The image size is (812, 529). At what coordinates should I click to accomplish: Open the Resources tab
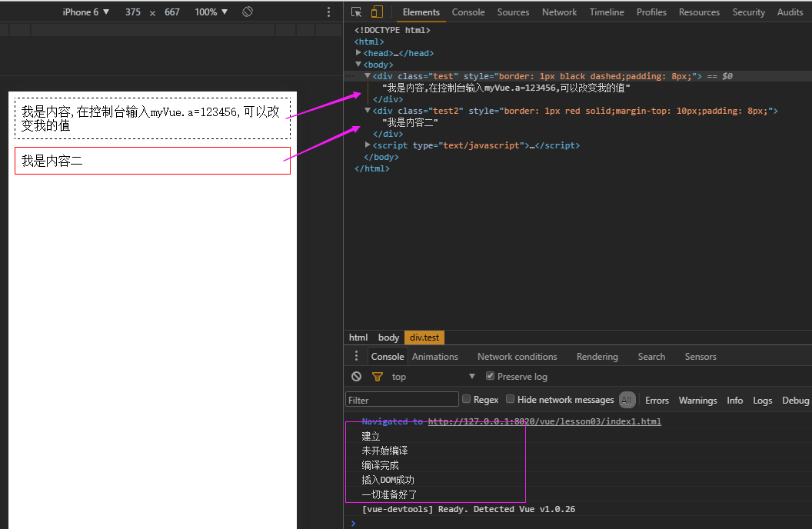699,12
